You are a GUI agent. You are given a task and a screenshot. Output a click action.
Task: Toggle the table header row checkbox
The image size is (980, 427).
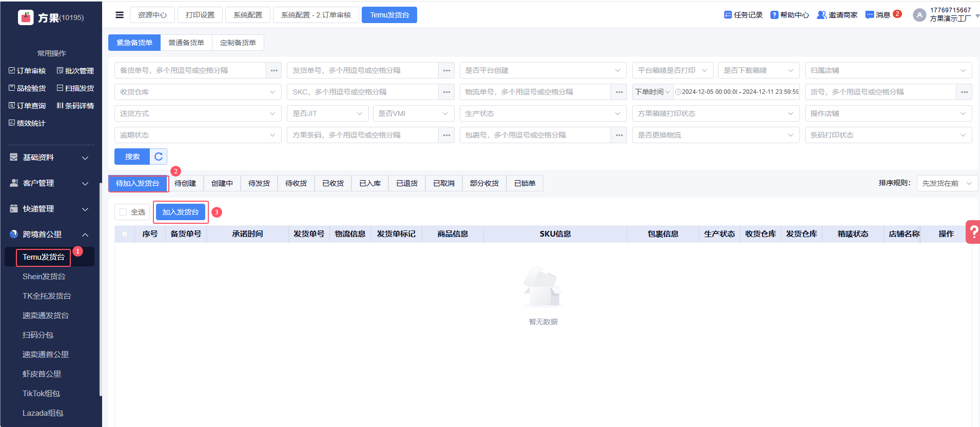click(125, 234)
